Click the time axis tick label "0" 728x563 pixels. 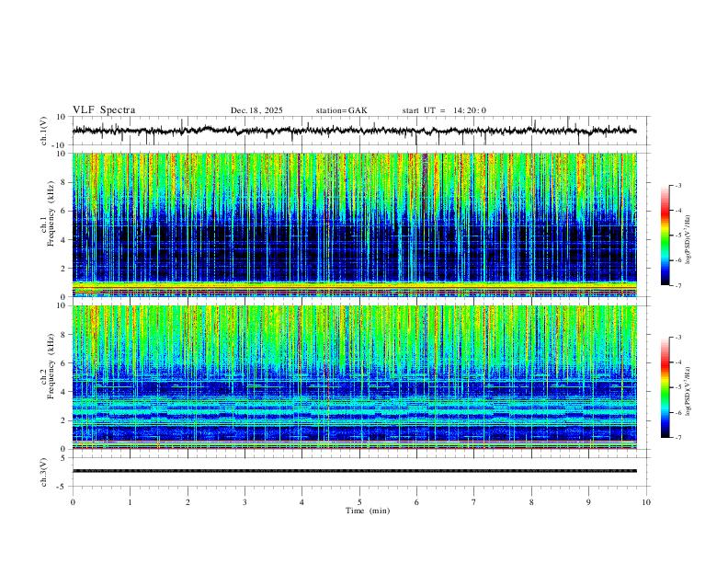[x=73, y=502]
